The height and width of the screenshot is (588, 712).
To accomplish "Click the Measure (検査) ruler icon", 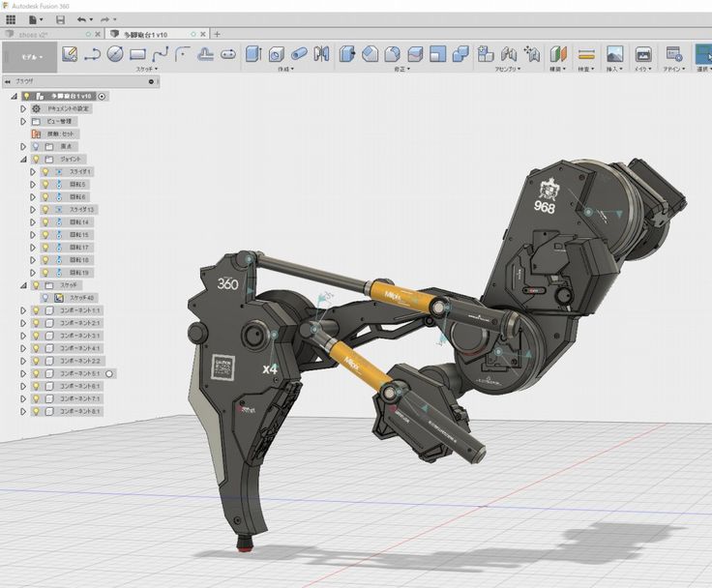I will (x=585, y=54).
